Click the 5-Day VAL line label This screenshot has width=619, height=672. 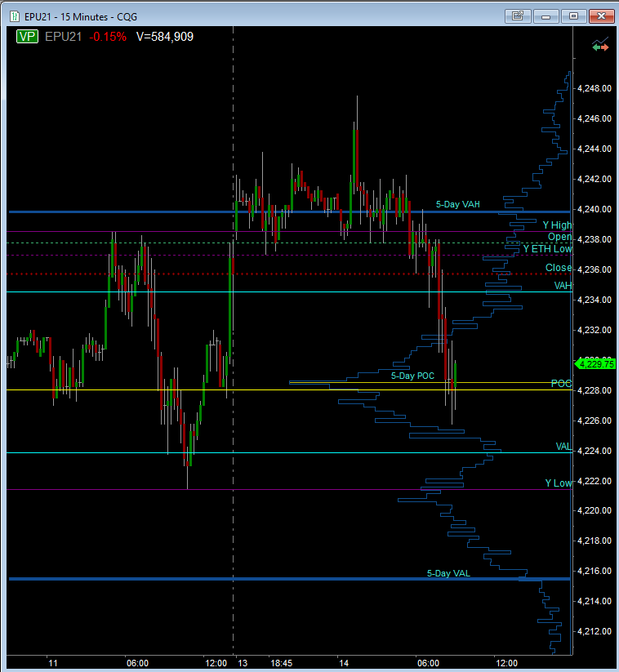(x=448, y=573)
